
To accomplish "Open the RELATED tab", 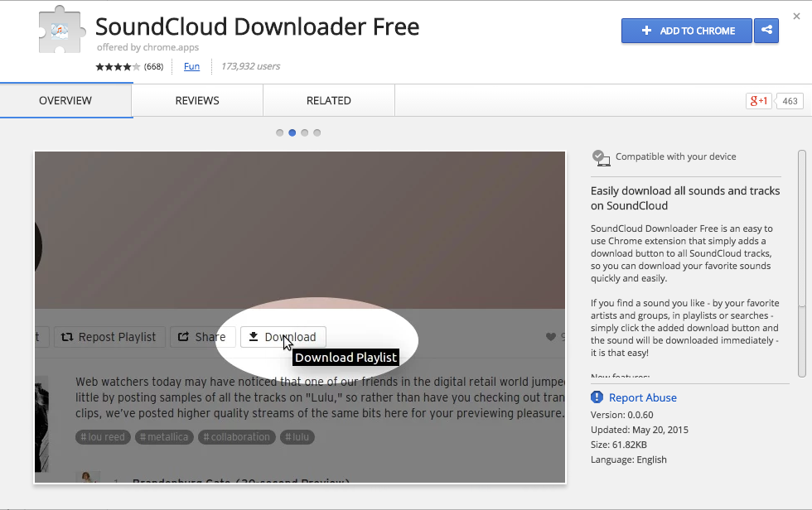I will (x=328, y=99).
